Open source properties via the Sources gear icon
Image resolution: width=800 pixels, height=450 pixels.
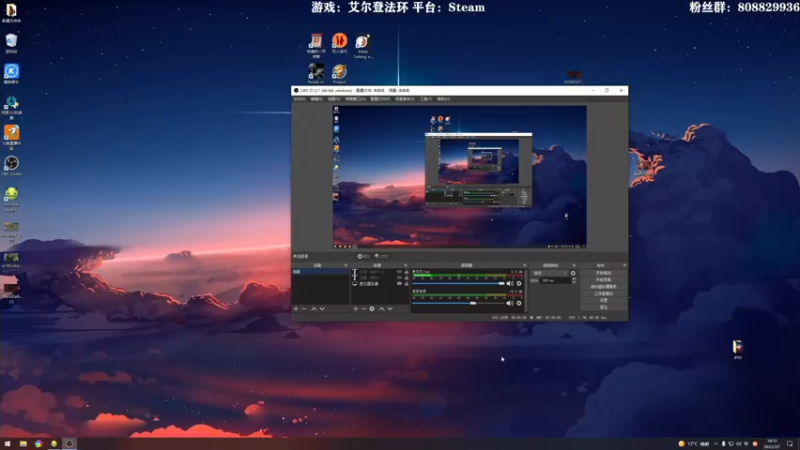click(372, 309)
